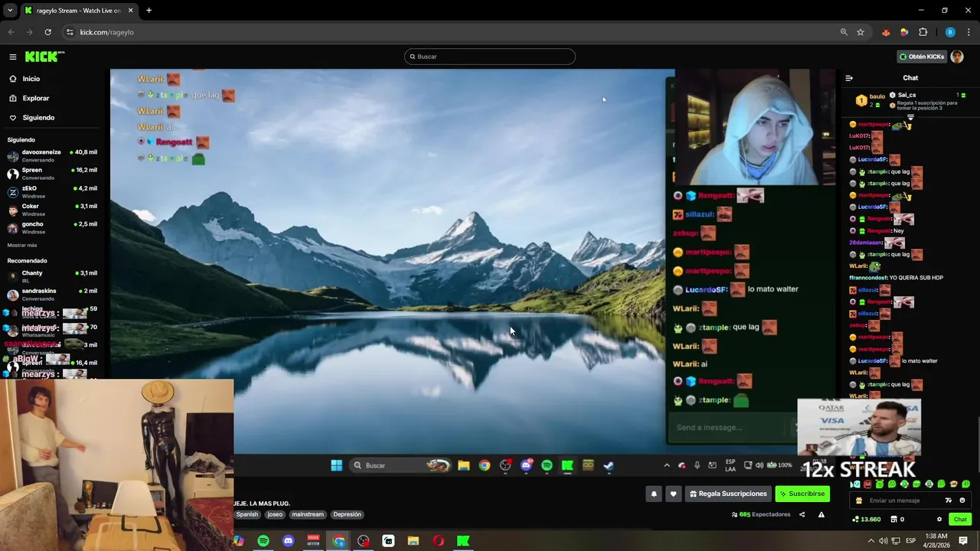Click the KICK logo
This screenshot has width=980, height=551.
[x=44, y=57]
